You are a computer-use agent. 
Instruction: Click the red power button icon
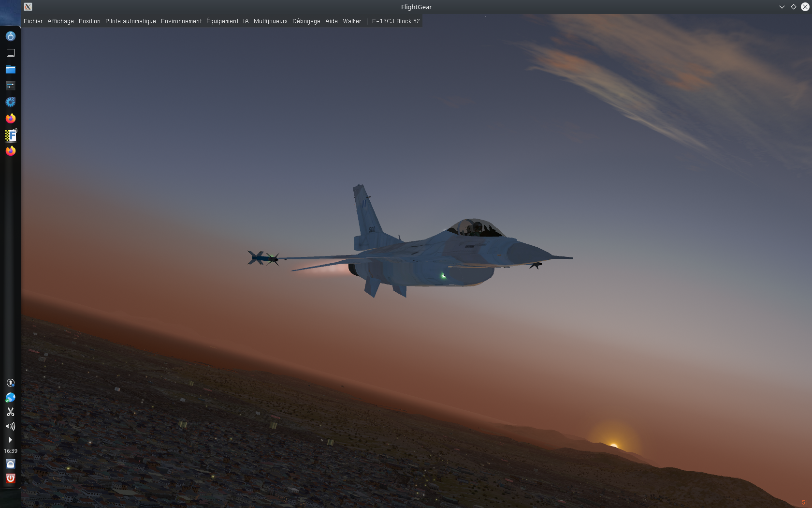(x=11, y=478)
